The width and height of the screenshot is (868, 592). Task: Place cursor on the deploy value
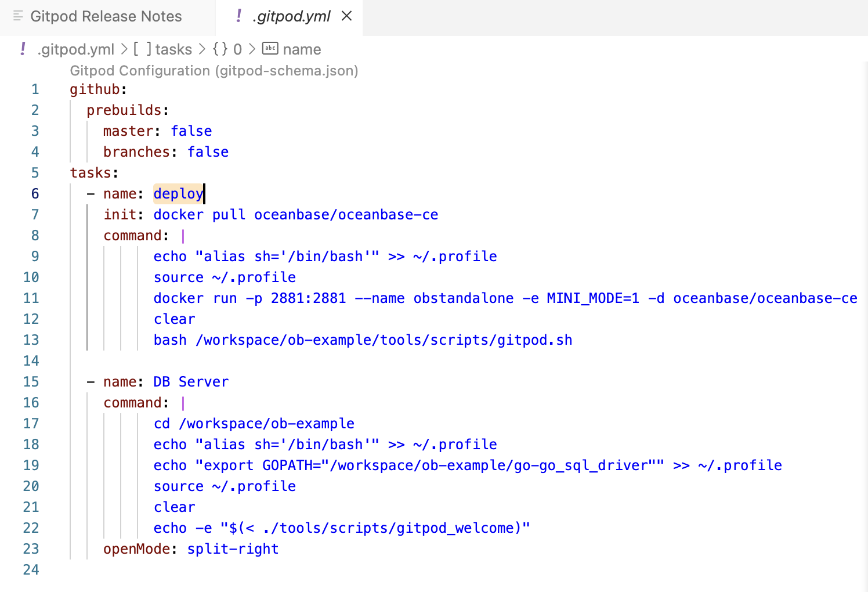pyautogui.click(x=178, y=194)
